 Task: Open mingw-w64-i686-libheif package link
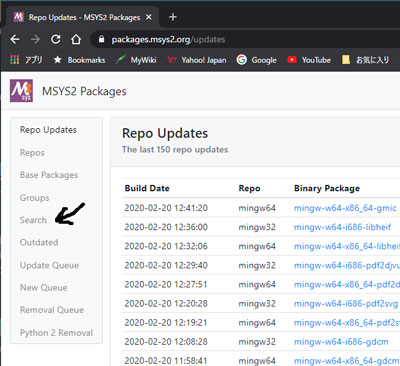coord(342,227)
